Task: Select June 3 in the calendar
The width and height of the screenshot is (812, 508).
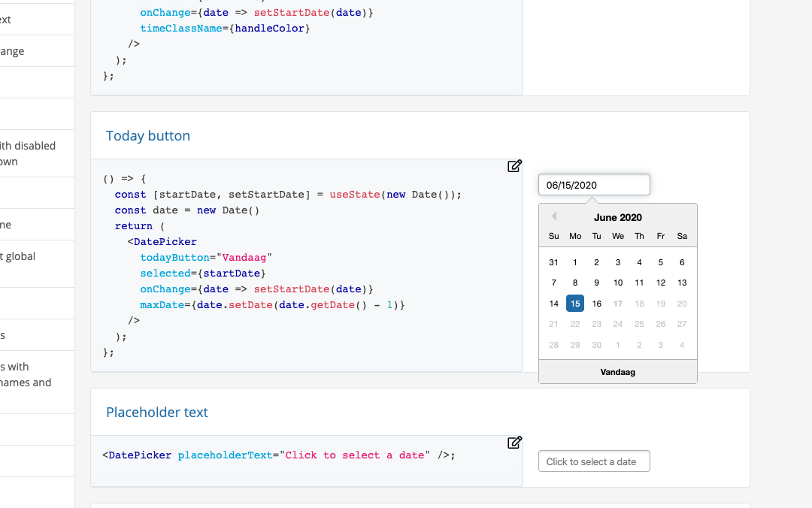Action: point(618,262)
